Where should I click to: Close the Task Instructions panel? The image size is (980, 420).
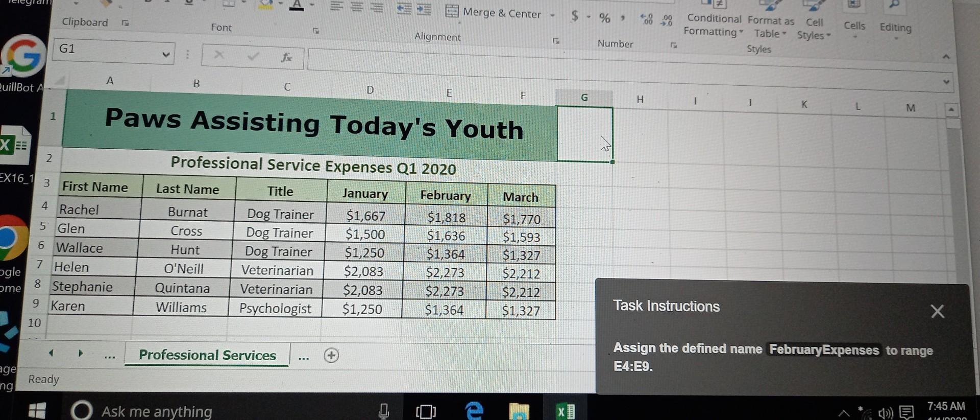pyautogui.click(x=937, y=311)
